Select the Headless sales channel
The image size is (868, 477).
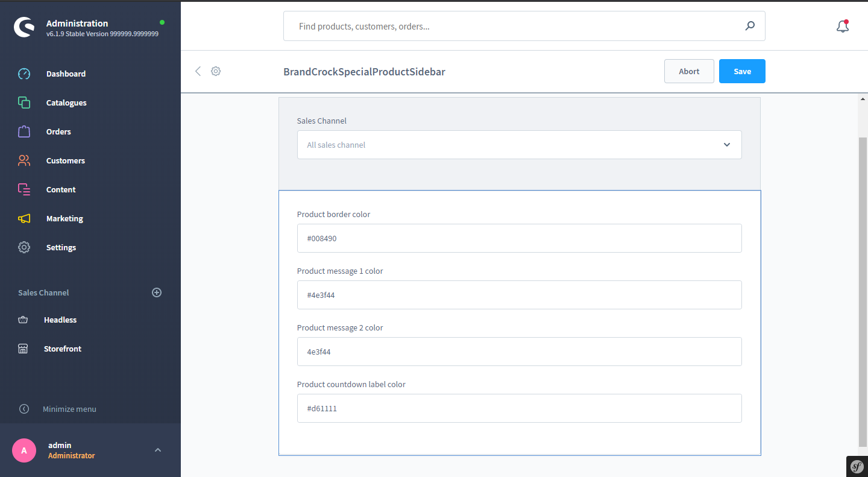pos(60,320)
